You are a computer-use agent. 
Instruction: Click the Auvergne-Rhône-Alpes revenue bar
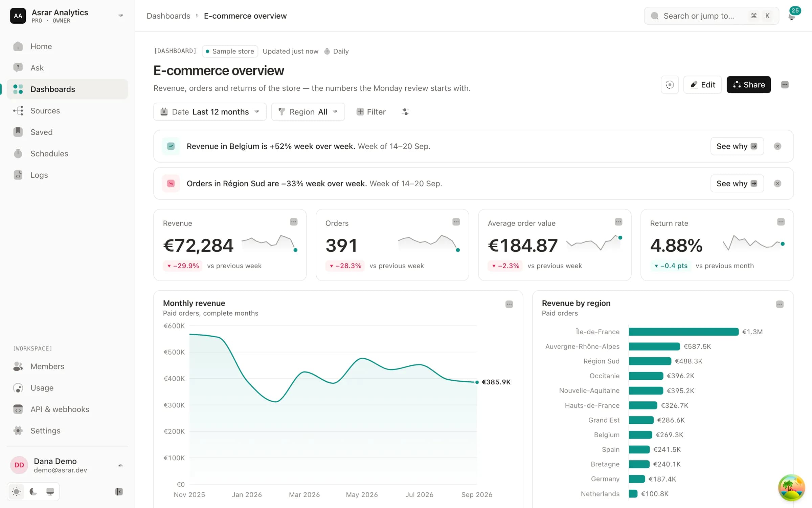[x=654, y=346]
